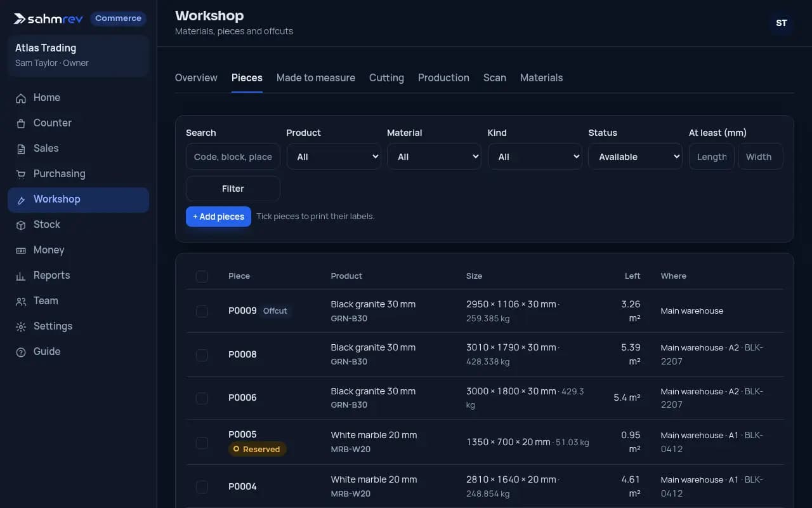Switch to the Overview tab
Viewport: 812px width, 508px height.
click(x=196, y=77)
